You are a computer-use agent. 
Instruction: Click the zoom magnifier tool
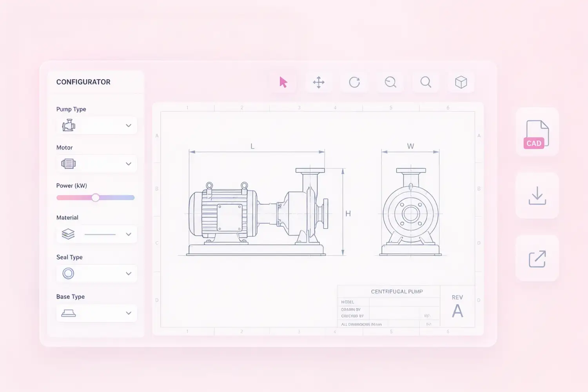tap(426, 82)
